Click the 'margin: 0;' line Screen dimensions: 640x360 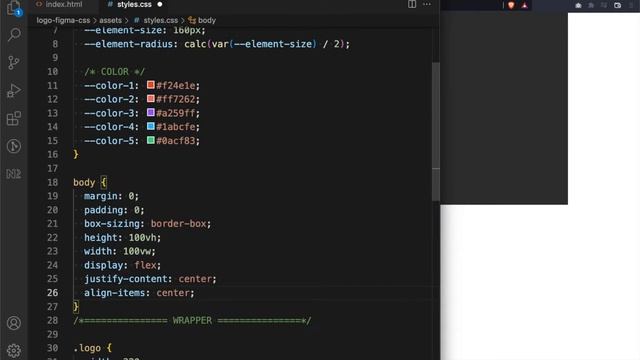tap(111, 196)
